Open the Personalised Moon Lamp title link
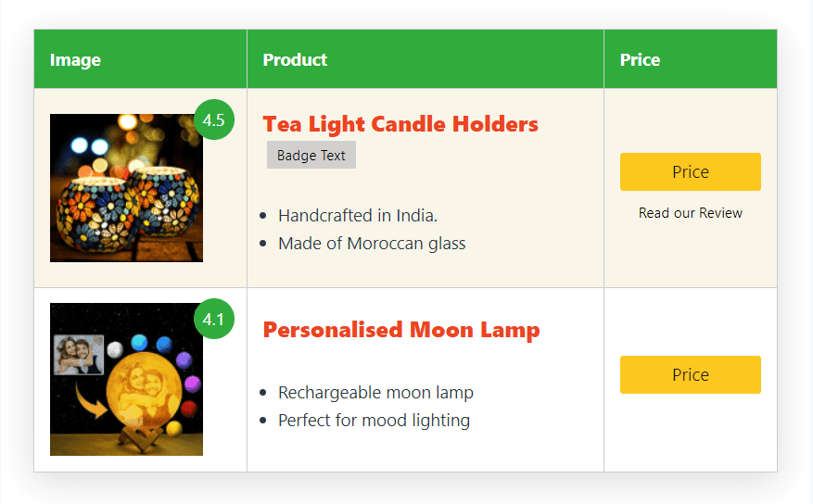Image resolution: width=813 pixels, height=504 pixels. point(401,330)
